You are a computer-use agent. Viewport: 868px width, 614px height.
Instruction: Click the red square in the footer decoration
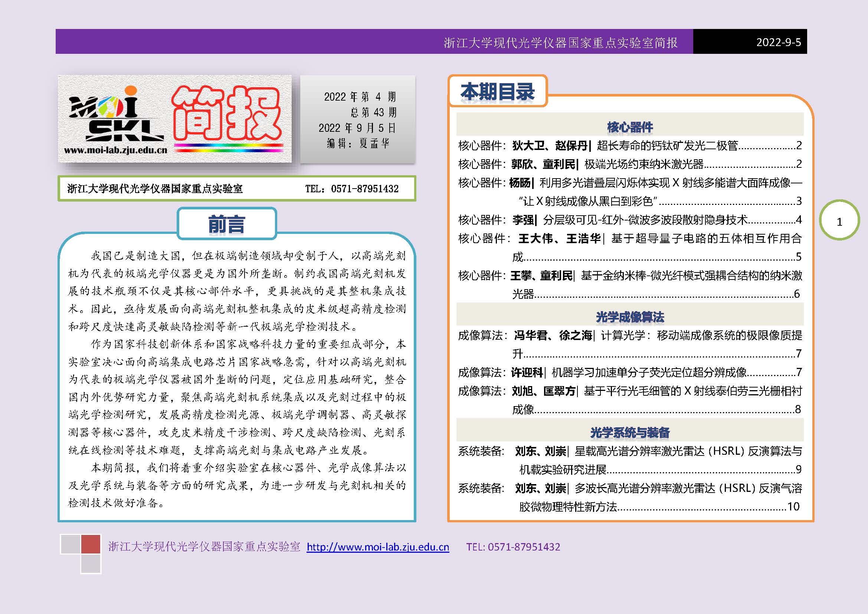click(x=91, y=544)
